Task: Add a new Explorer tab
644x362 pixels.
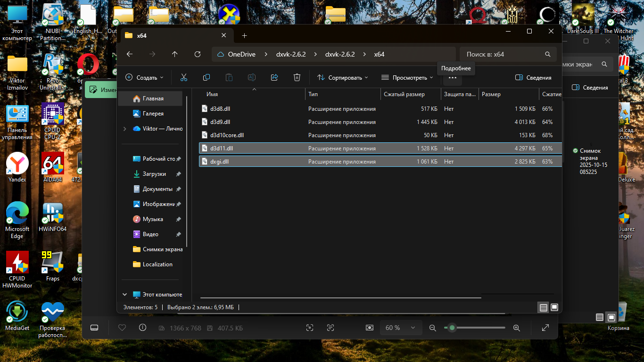Action: click(244, 36)
